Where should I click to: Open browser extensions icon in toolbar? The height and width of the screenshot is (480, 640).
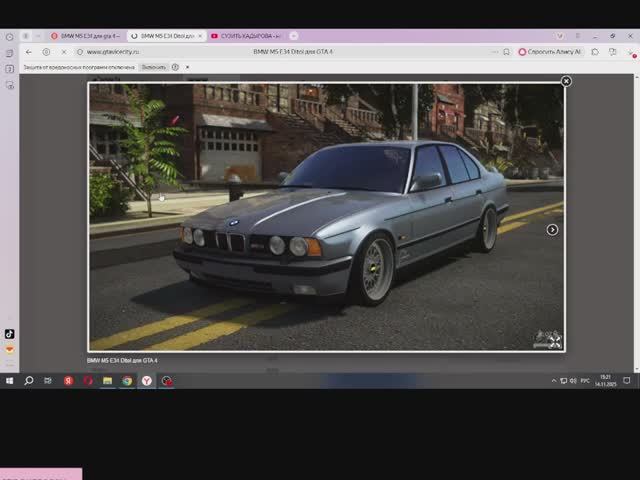[595, 52]
